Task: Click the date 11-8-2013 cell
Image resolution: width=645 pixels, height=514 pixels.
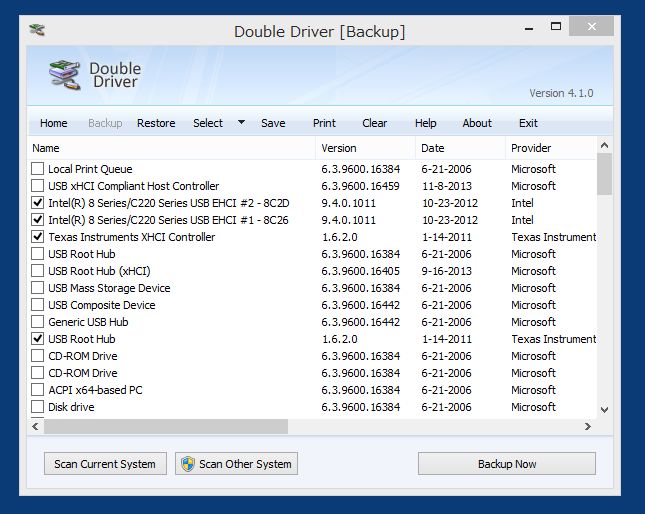Action: tap(447, 186)
